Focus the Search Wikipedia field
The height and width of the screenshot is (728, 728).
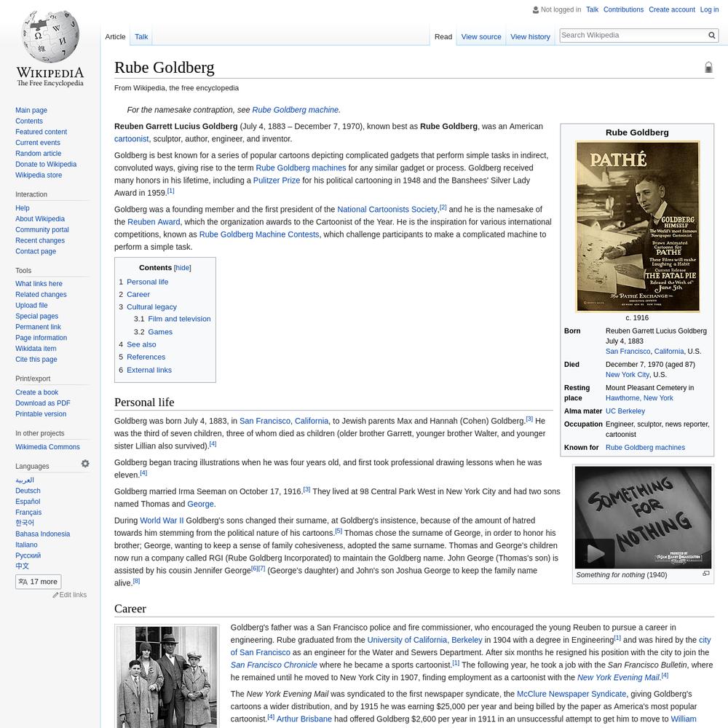634,35
